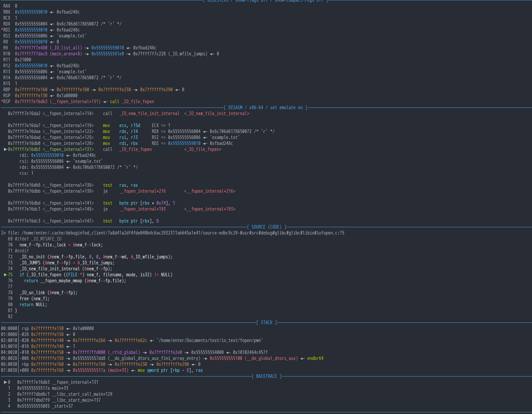
Task: Click source line 72 _IO_no_init call
Action: [x=90, y=257]
